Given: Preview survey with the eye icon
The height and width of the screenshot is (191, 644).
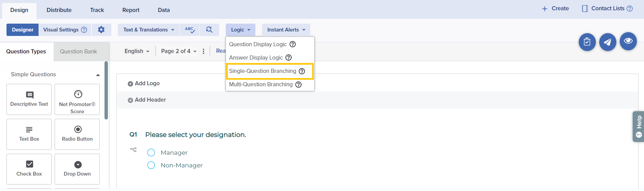Looking at the screenshot, I should [628, 41].
